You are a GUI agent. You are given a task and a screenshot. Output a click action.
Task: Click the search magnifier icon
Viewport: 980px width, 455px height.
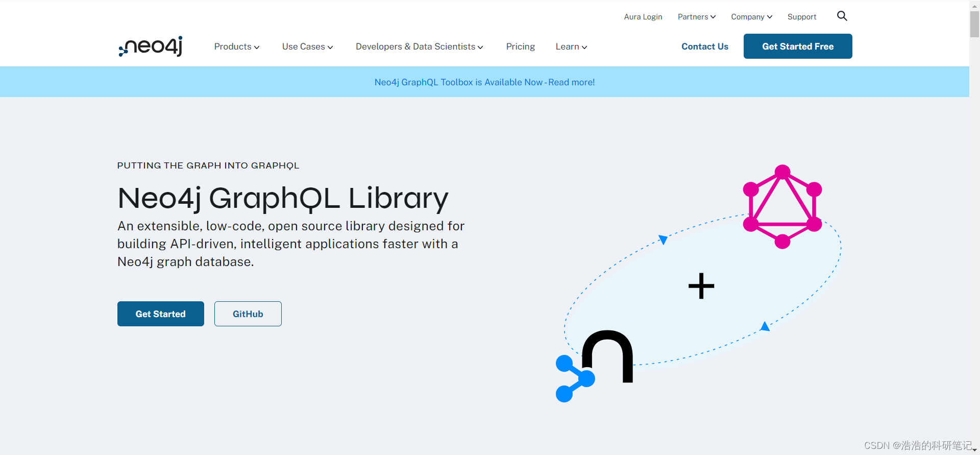[x=842, y=16]
